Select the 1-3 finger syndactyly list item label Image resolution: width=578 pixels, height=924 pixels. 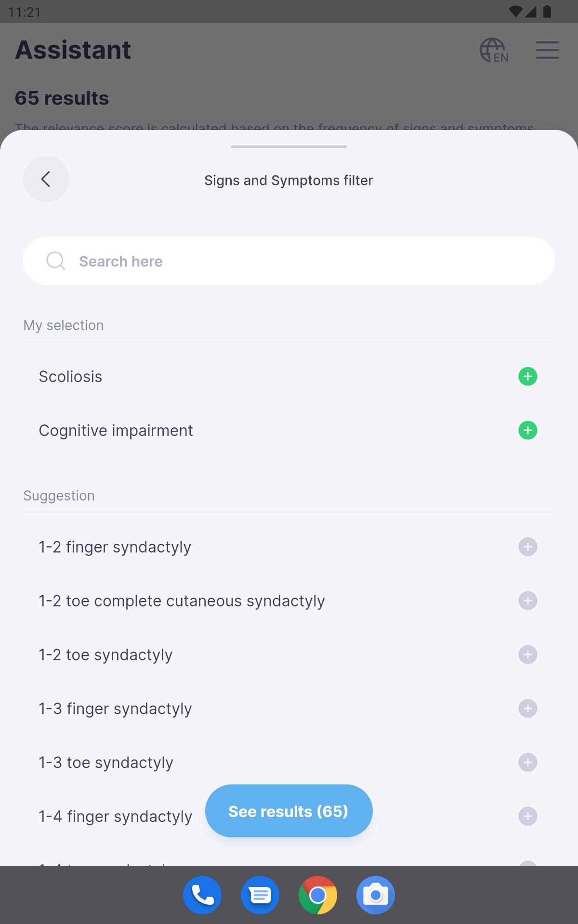pos(116,708)
